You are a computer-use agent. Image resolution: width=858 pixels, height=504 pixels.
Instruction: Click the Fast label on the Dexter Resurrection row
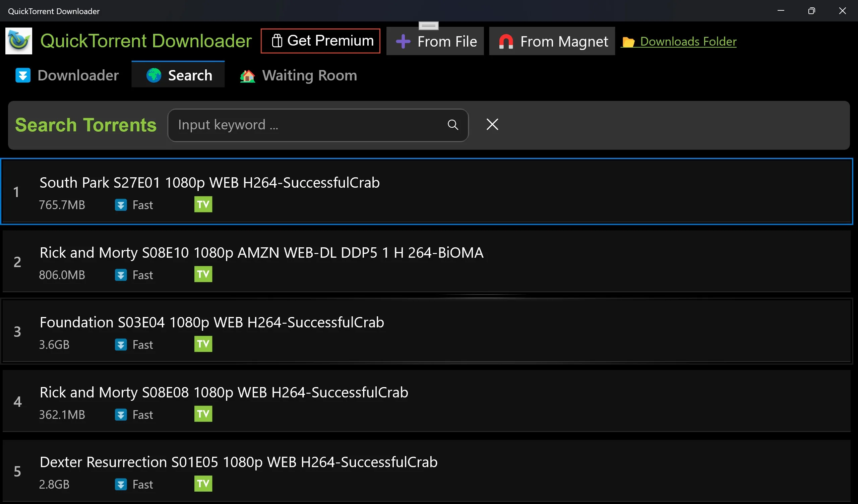click(143, 484)
